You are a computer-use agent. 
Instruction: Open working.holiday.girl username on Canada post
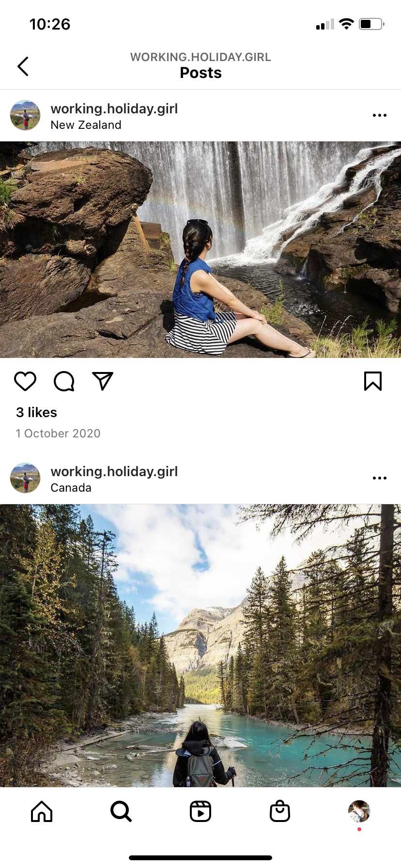click(x=114, y=471)
